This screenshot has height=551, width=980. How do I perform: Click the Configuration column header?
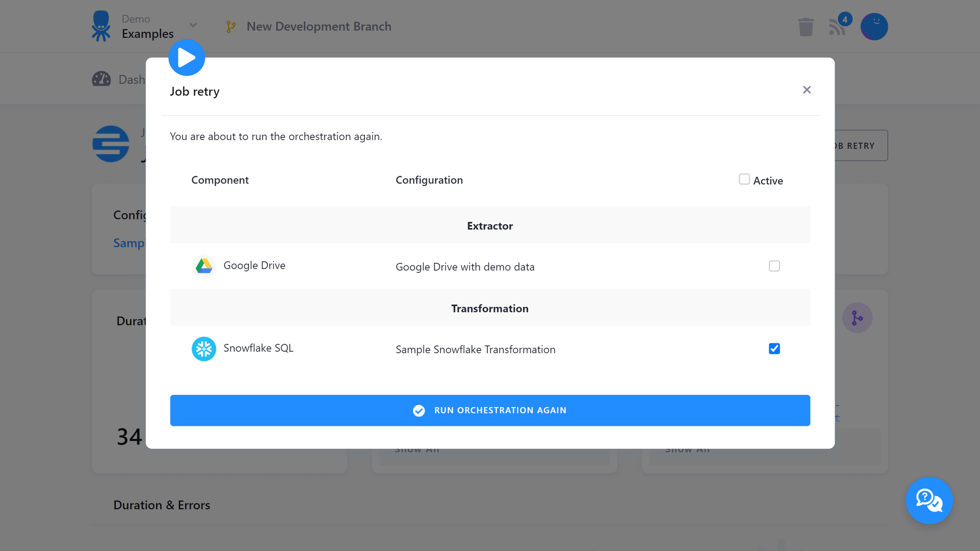pos(429,180)
